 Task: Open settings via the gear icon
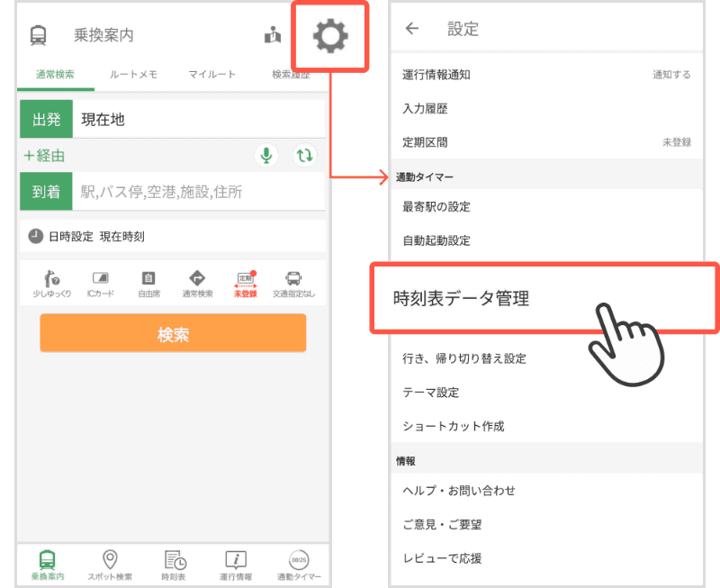point(330,36)
